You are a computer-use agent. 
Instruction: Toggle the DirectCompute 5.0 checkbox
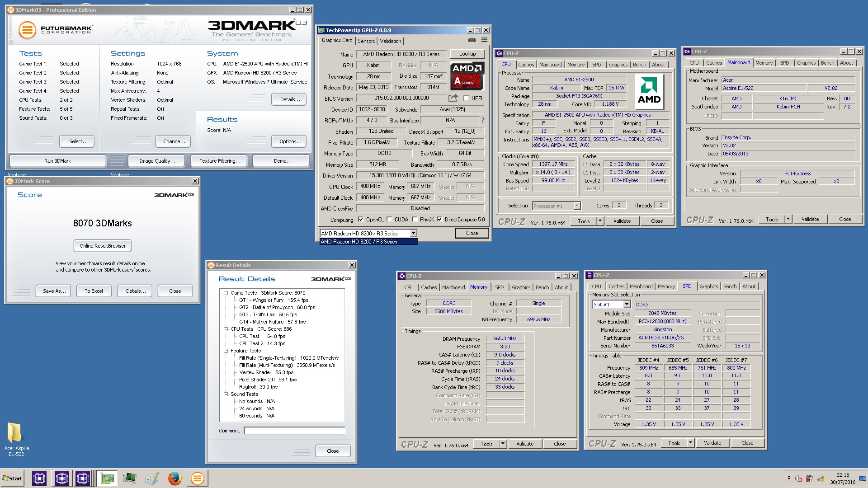coord(439,220)
